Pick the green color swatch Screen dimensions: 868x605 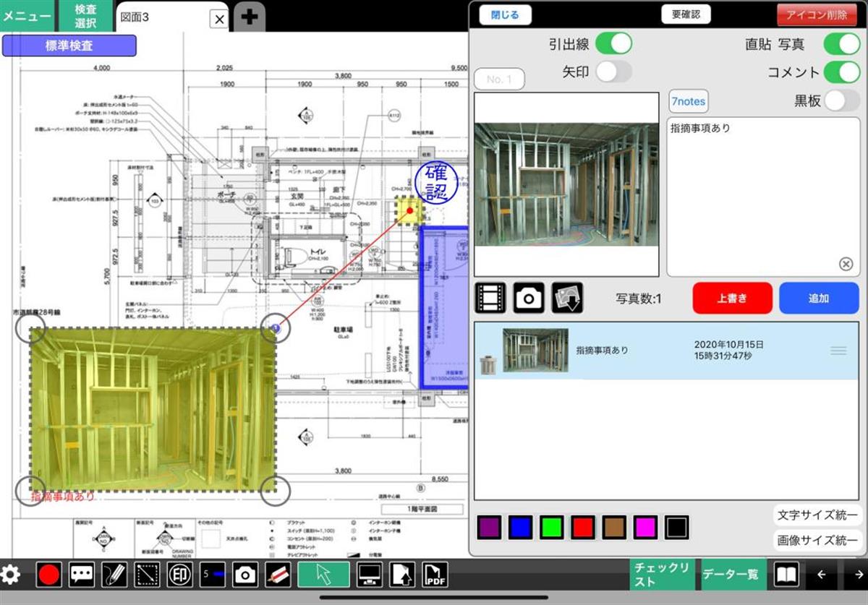point(552,527)
